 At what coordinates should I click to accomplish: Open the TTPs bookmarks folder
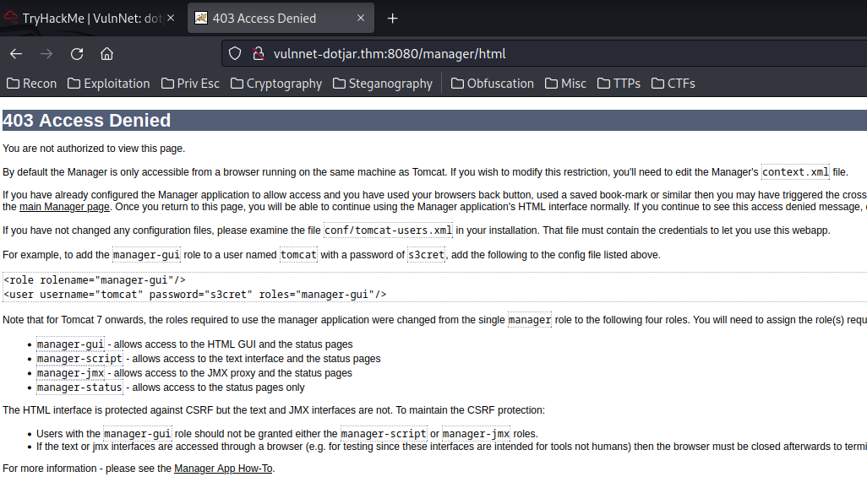[x=619, y=84]
